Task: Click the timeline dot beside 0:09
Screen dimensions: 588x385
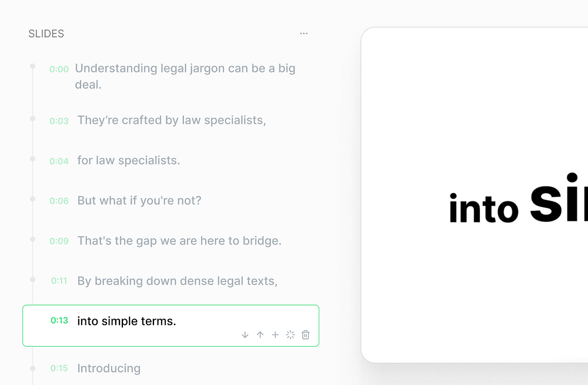Action: pyautogui.click(x=33, y=239)
